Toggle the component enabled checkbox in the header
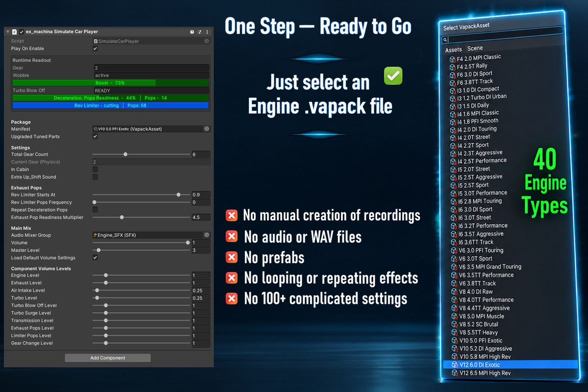Viewport: 588px width, 392px height. point(22,32)
